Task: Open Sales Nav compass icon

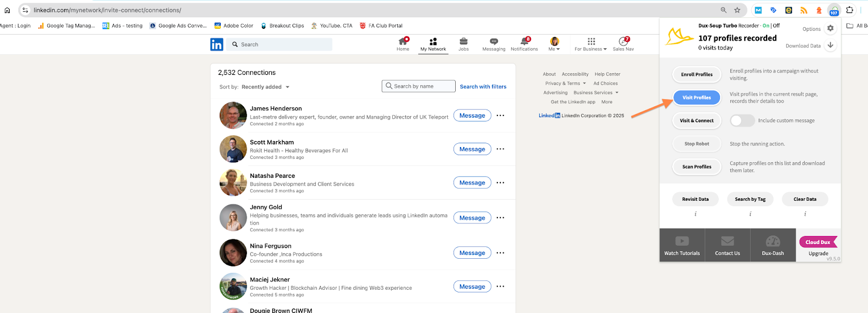Action: (x=623, y=41)
